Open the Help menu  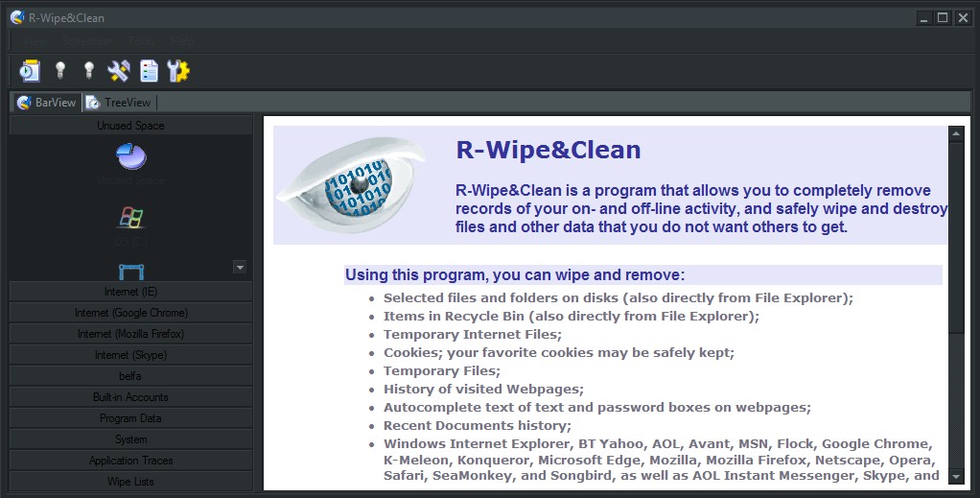click(182, 41)
